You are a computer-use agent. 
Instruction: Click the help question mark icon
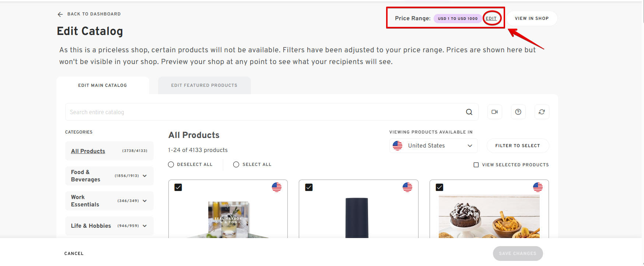coord(518,112)
